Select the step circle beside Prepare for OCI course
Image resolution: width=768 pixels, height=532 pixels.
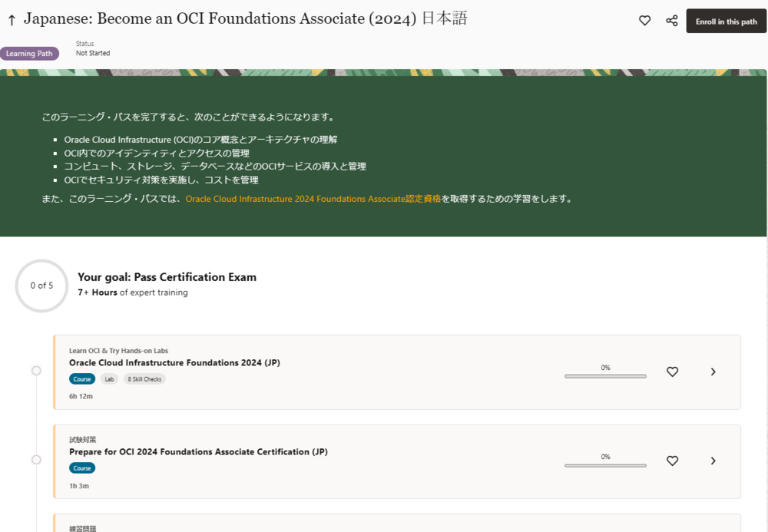36,460
